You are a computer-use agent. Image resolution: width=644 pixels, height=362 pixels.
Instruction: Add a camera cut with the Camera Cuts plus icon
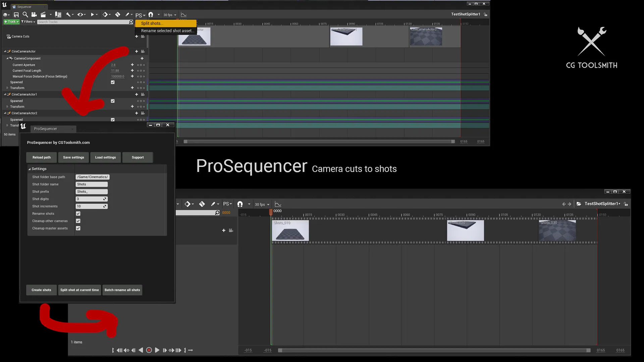(137, 36)
